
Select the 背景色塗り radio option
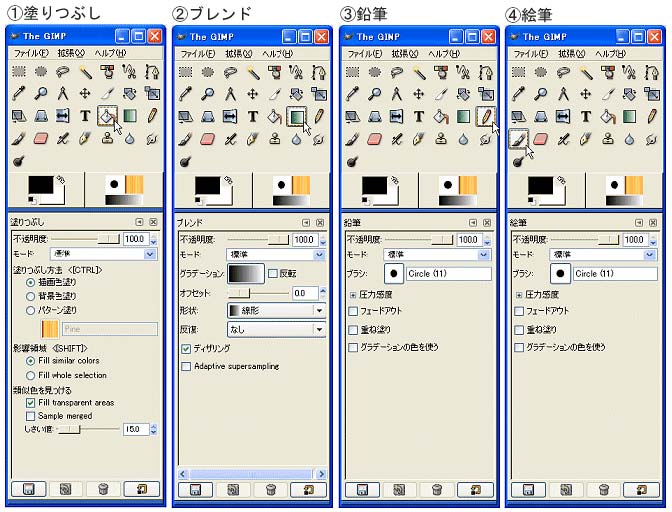tap(30, 296)
